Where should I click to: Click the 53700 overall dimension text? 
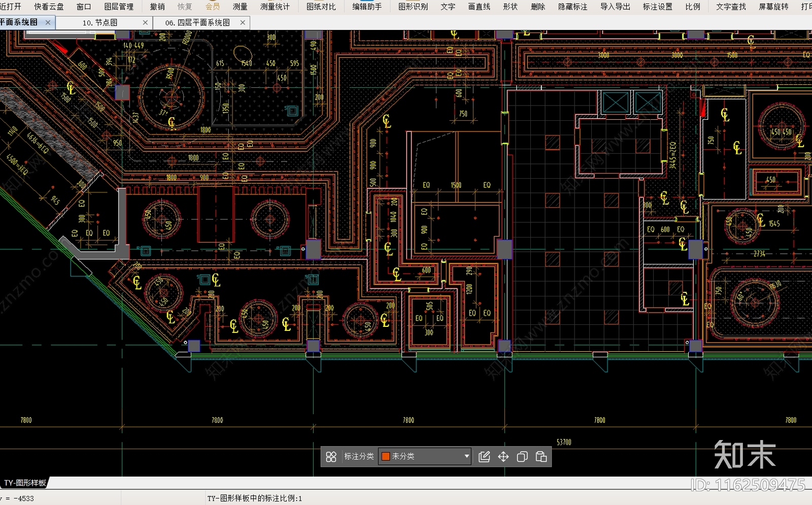[x=564, y=443]
